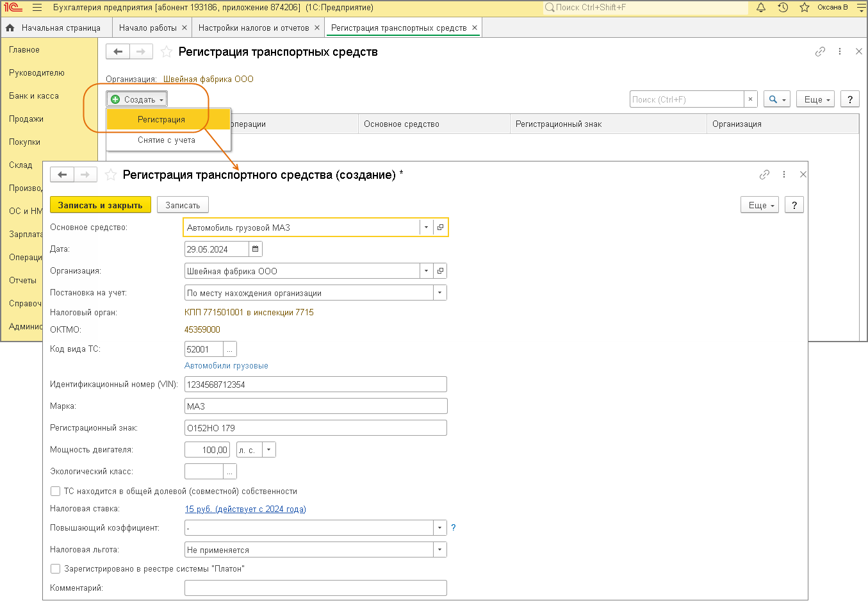This screenshot has height=603, width=868.
Task: Expand the Повышающий коэффициент dropdown
Action: coord(439,528)
